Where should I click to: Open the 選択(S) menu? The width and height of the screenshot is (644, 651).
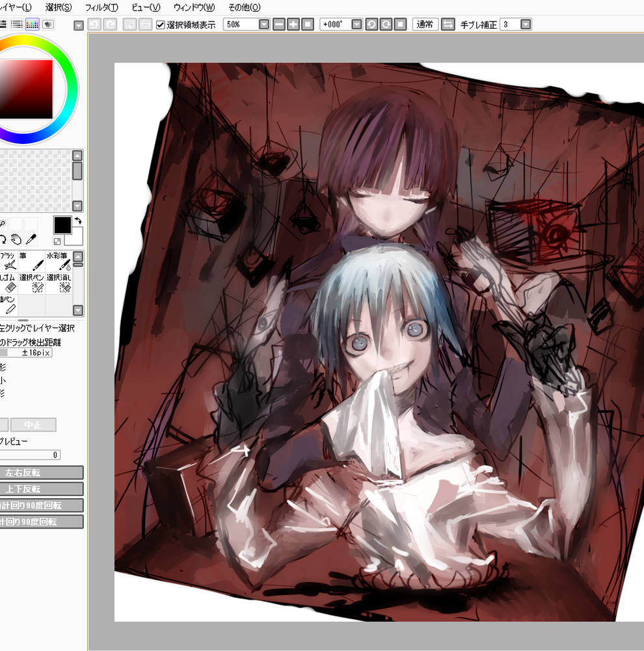point(58,7)
